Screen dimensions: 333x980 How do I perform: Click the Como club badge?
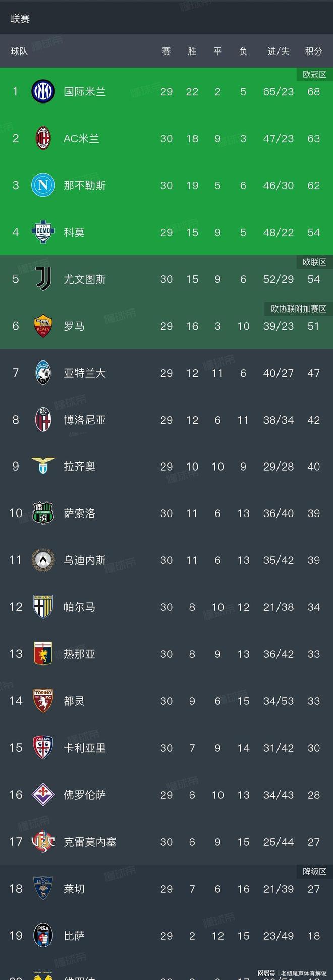[x=43, y=232]
